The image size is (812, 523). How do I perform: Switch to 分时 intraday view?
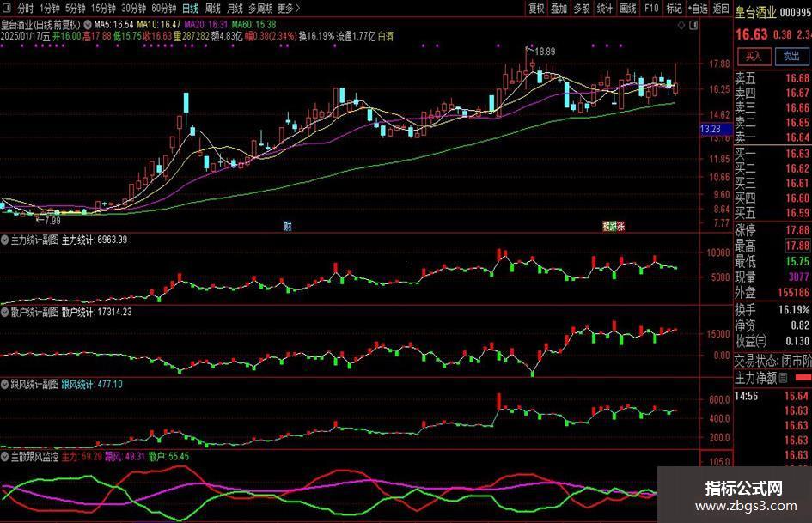tap(25, 9)
